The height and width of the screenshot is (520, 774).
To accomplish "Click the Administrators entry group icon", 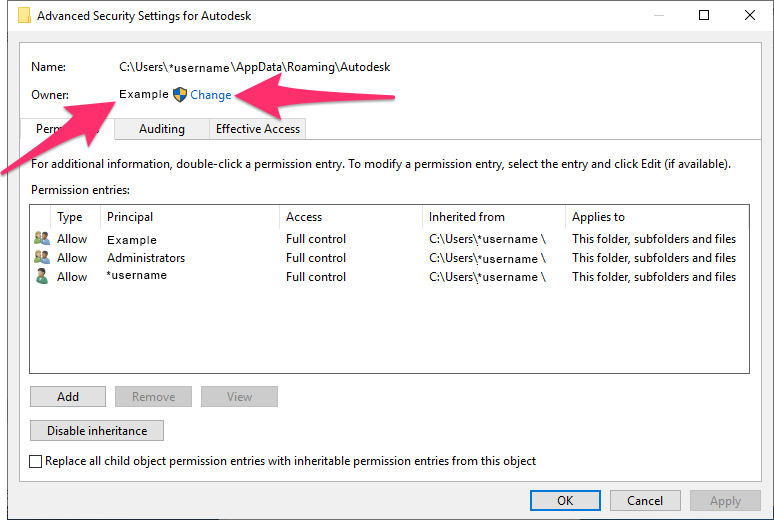I will [41, 258].
